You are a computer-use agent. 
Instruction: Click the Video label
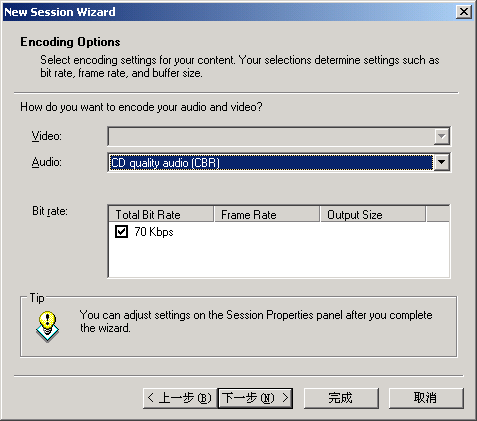tap(47, 136)
